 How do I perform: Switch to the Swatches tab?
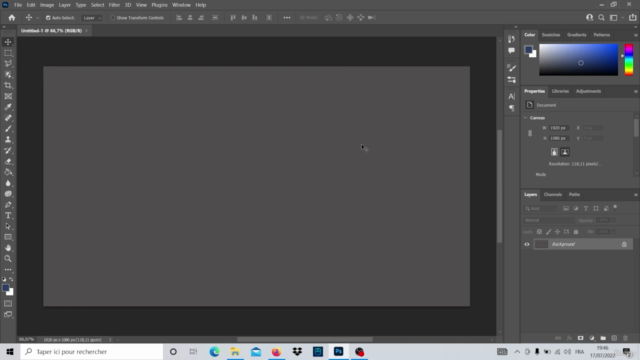click(x=551, y=35)
